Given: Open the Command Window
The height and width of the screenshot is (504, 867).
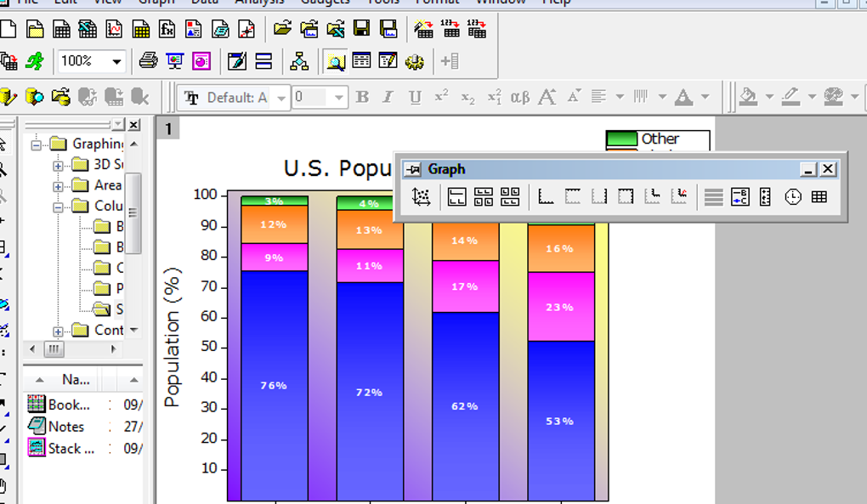Looking at the screenshot, I should tap(388, 61).
